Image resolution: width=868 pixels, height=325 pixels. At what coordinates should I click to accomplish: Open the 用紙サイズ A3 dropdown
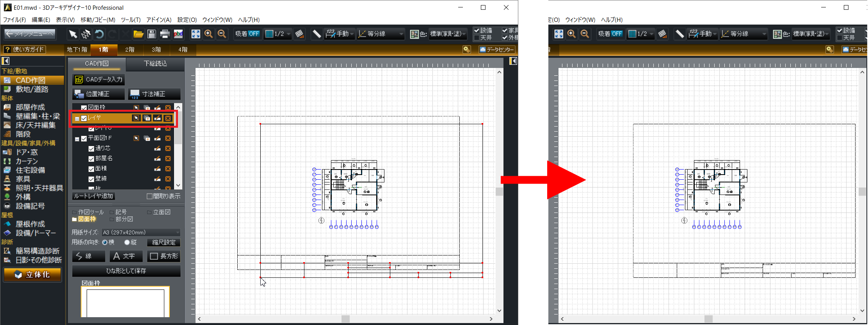(x=141, y=232)
